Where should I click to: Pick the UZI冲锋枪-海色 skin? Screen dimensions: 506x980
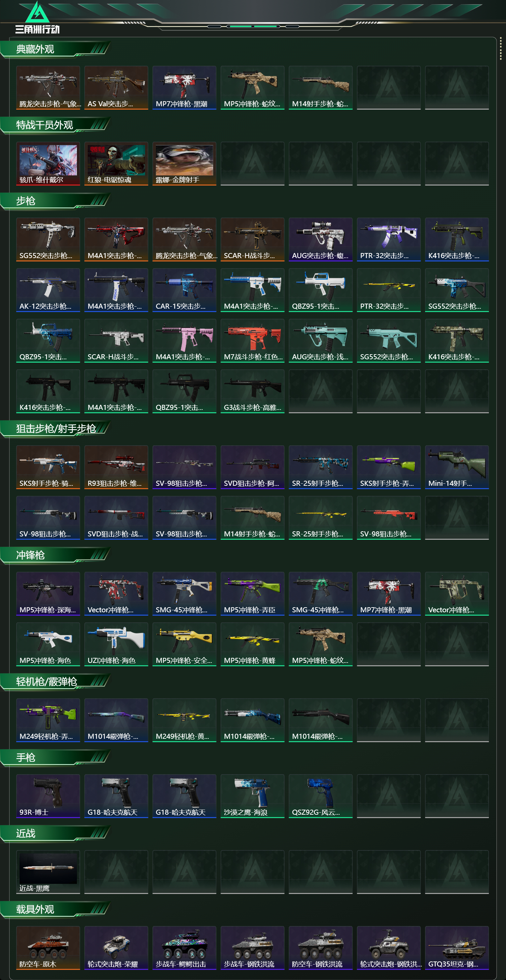click(x=116, y=644)
